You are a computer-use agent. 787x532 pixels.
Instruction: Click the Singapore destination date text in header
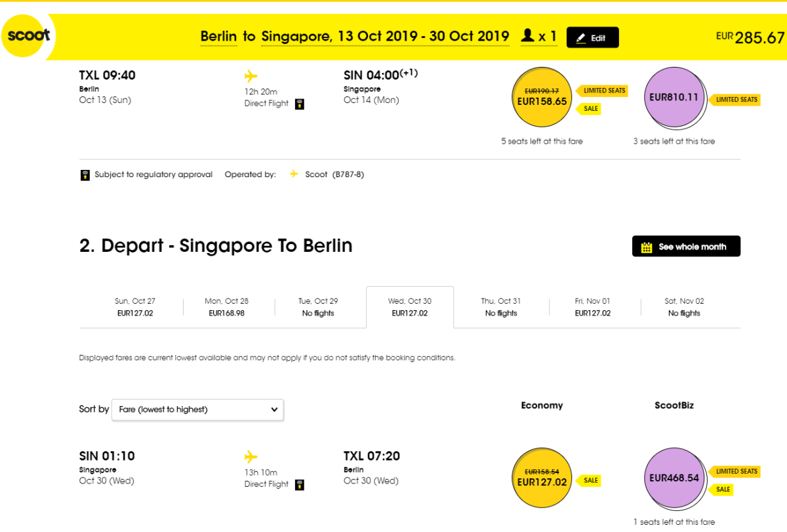(385, 37)
